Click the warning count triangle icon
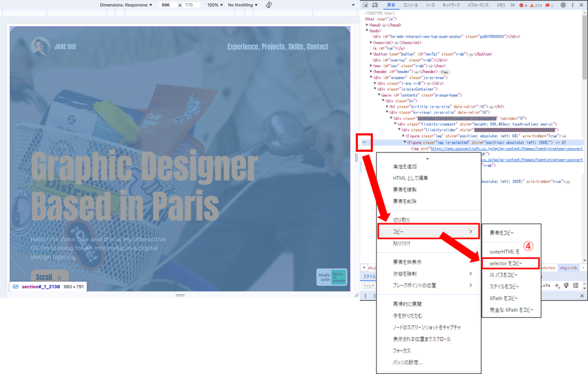Screen dimensions: 588x374 pos(532,5)
